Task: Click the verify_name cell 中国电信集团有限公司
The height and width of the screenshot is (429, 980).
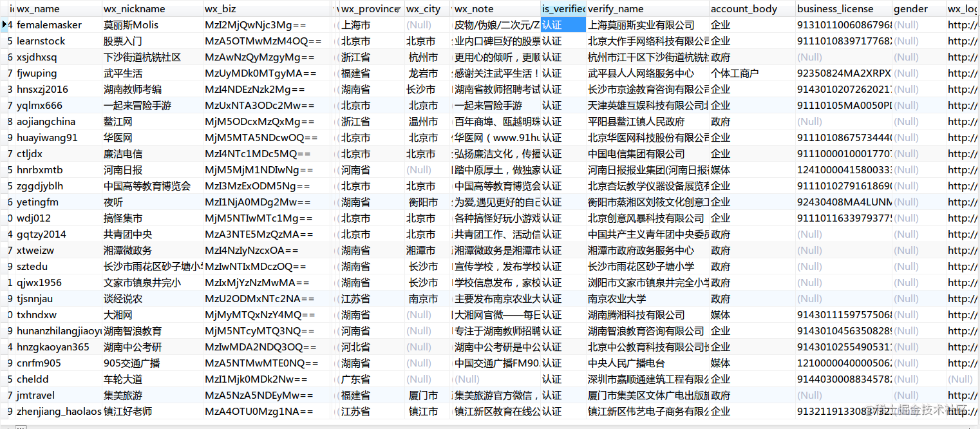Action: [x=647, y=154]
